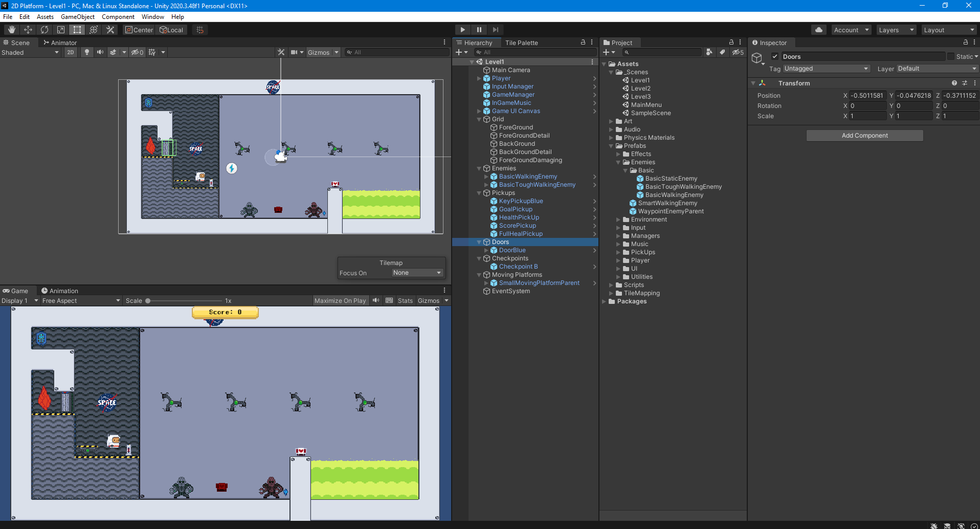
Task: Toggle Scene view grid visibility
Action: click(x=152, y=52)
